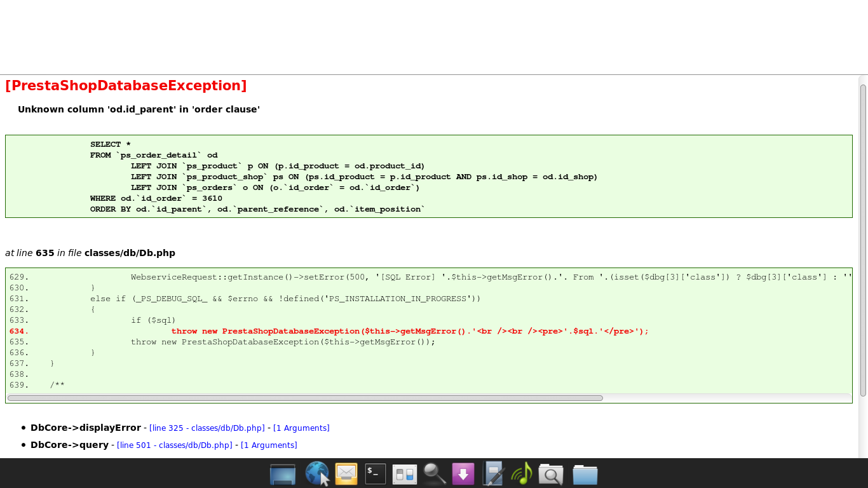
Task: Open the show desktop icon in the dock
Action: click(x=283, y=474)
